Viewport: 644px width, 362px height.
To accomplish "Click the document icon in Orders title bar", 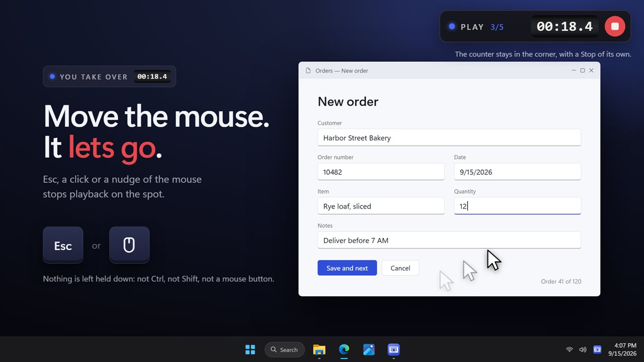I will click(x=308, y=70).
